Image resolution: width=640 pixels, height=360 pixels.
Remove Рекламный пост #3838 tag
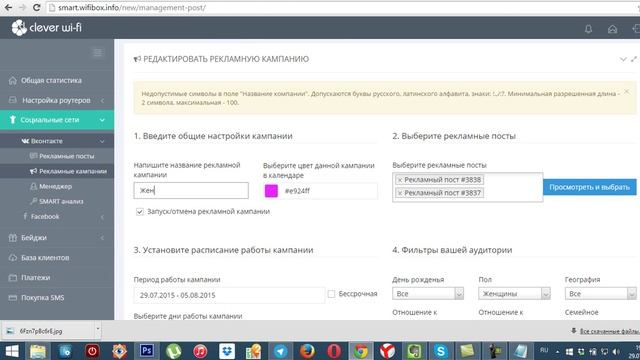click(400, 180)
